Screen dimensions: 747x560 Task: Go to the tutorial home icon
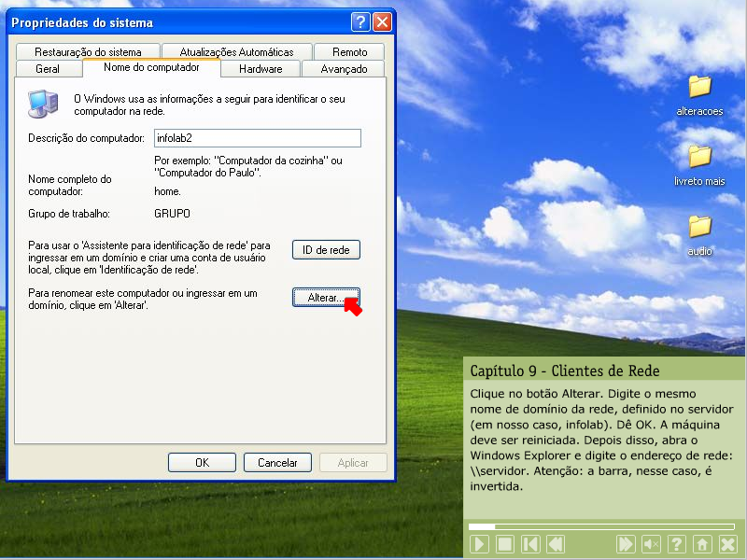click(x=702, y=544)
